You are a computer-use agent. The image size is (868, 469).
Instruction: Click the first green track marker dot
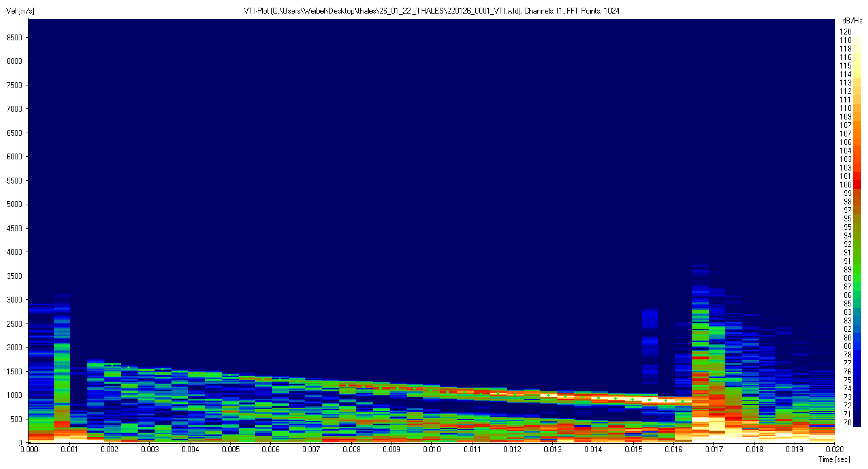[95, 364]
